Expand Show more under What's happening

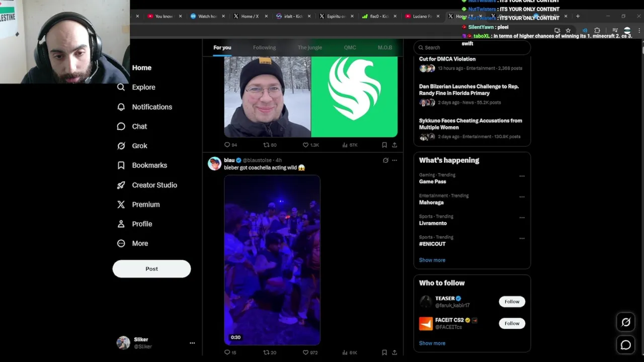tap(432, 260)
